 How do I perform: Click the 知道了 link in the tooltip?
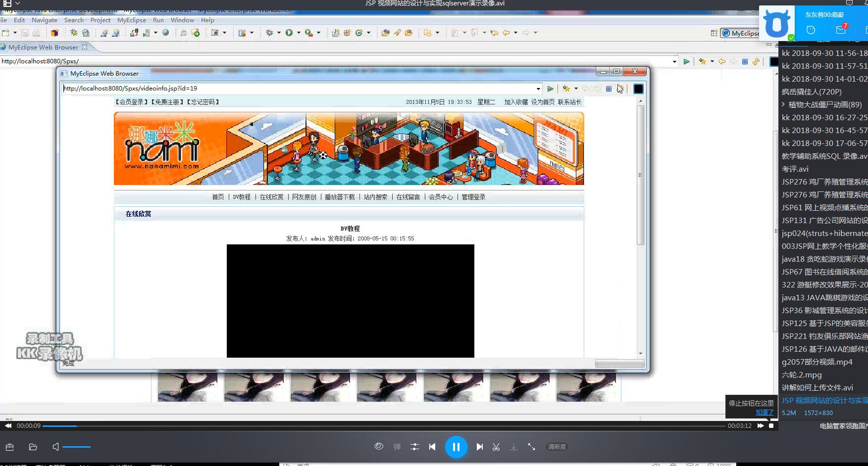[765, 412]
